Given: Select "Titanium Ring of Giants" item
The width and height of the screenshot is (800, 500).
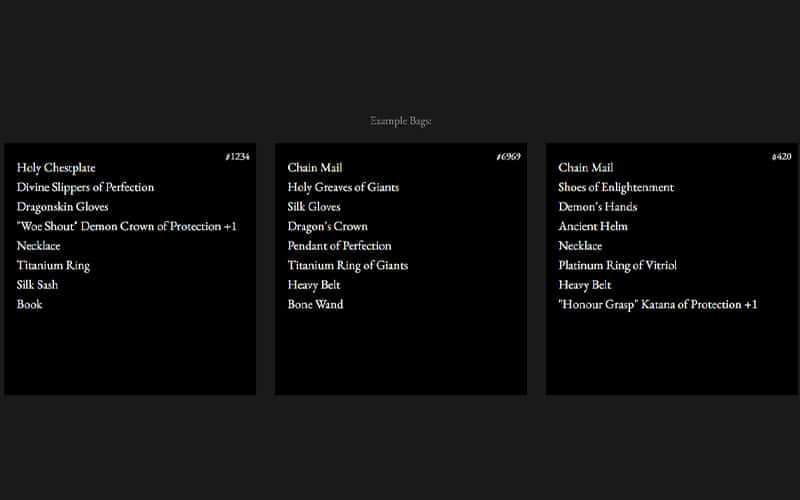Looking at the screenshot, I should 347,265.
